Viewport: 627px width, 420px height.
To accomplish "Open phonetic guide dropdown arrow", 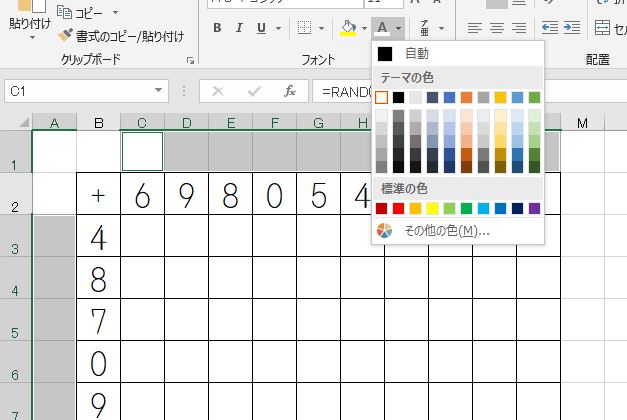I will click(441, 28).
